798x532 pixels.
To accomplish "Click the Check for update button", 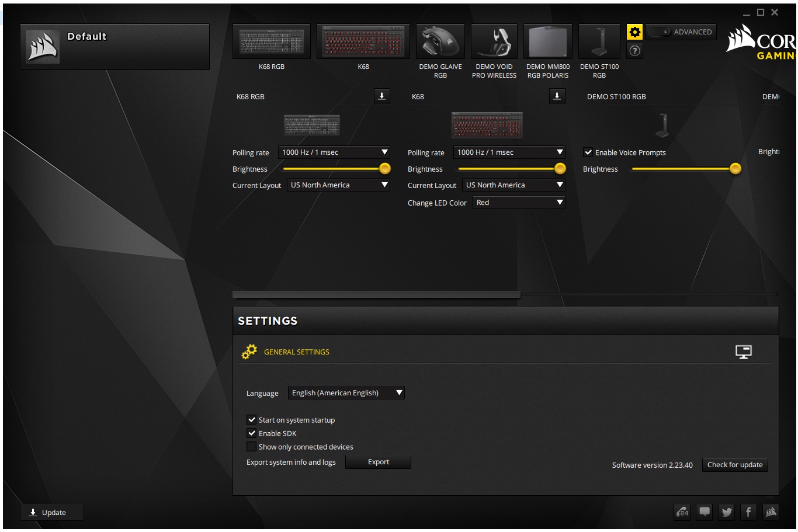I will 735,465.
